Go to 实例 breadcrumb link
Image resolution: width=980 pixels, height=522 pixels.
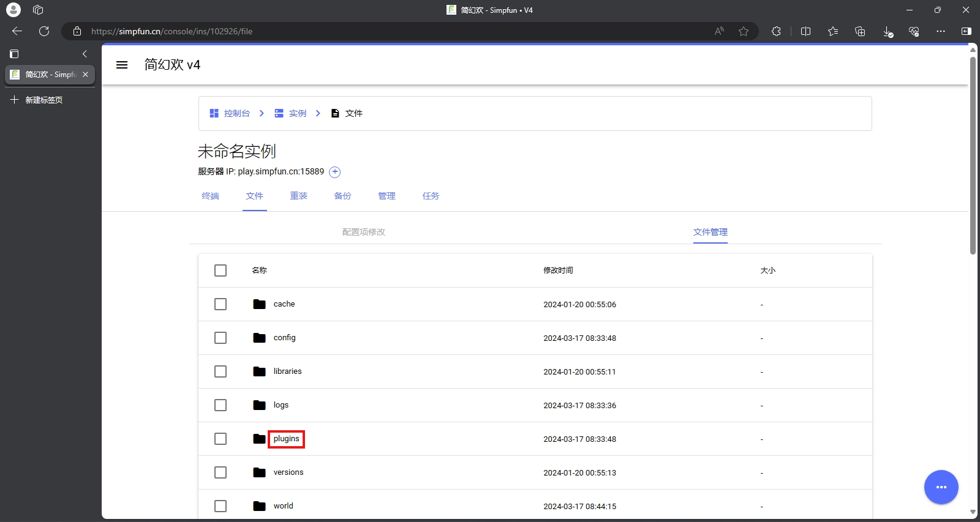point(291,113)
